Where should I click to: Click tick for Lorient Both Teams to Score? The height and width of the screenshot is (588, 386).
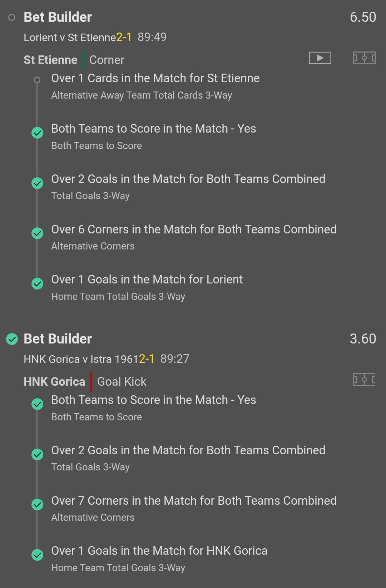[x=37, y=133]
